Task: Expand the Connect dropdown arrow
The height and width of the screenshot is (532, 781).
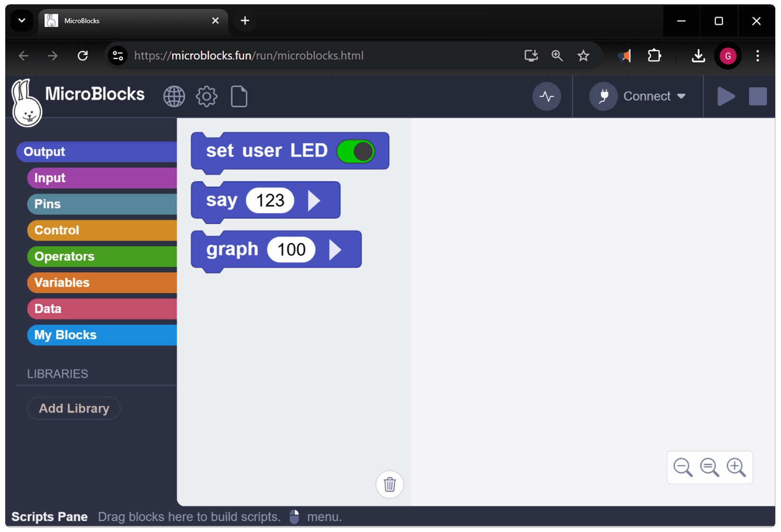Action: point(681,96)
